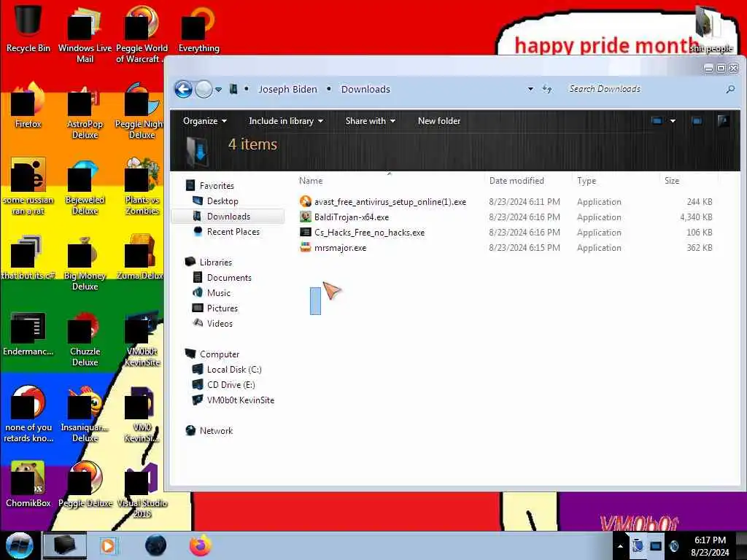Click the avast file icon
Viewport: 747px width, 560px height.
click(306, 201)
